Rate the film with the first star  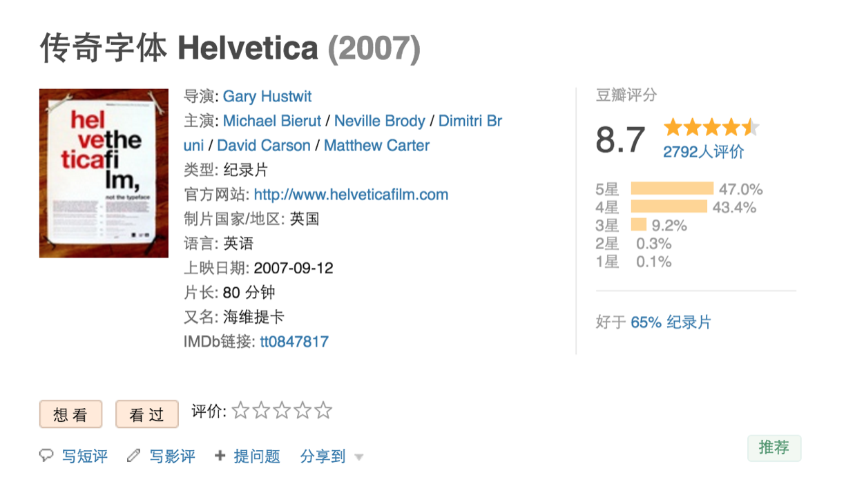pyautogui.click(x=240, y=411)
